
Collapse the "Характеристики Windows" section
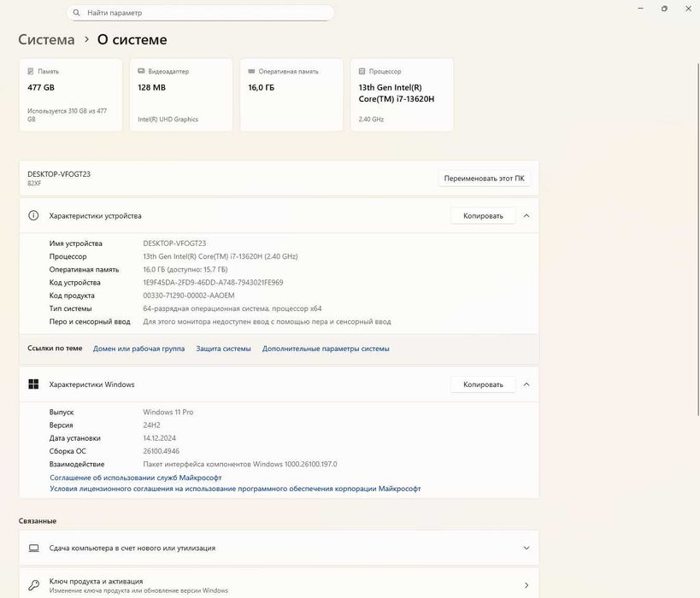click(x=526, y=384)
